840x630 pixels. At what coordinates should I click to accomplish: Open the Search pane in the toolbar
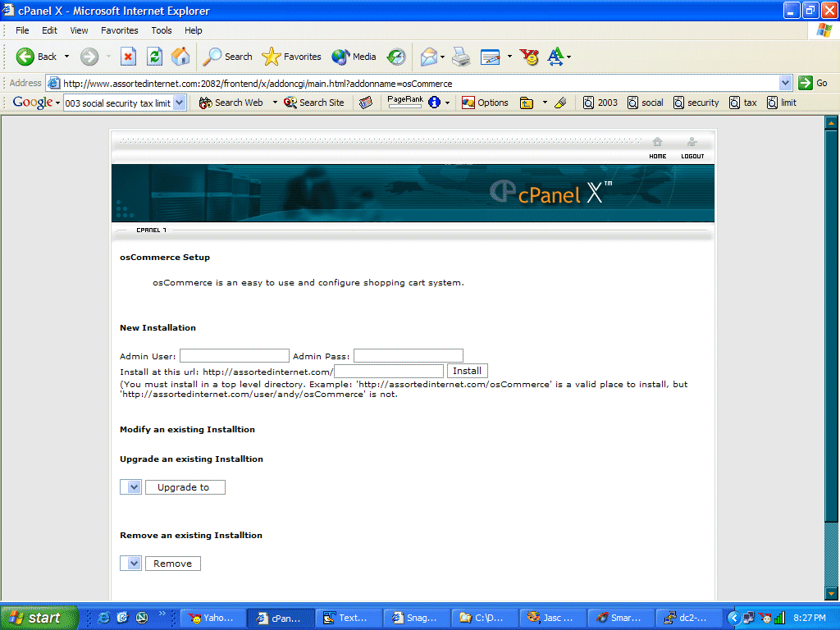pyautogui.click(x=228, y=57)
